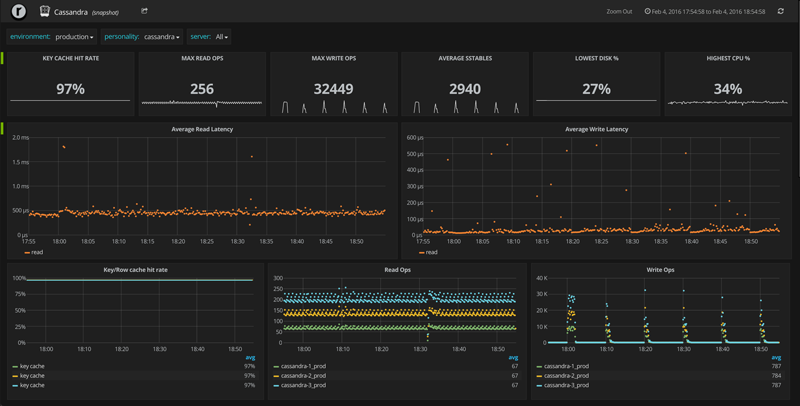The height and width of the screenshot is (406, 800).
Task: Open the server All dropdown
Action: (x=221, y=37)
